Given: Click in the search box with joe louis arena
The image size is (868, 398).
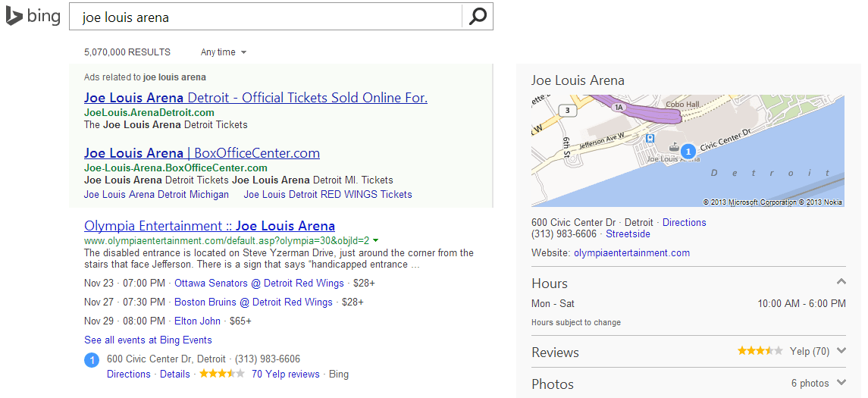Looking at the screenshot, I should [x=266, y=17].
